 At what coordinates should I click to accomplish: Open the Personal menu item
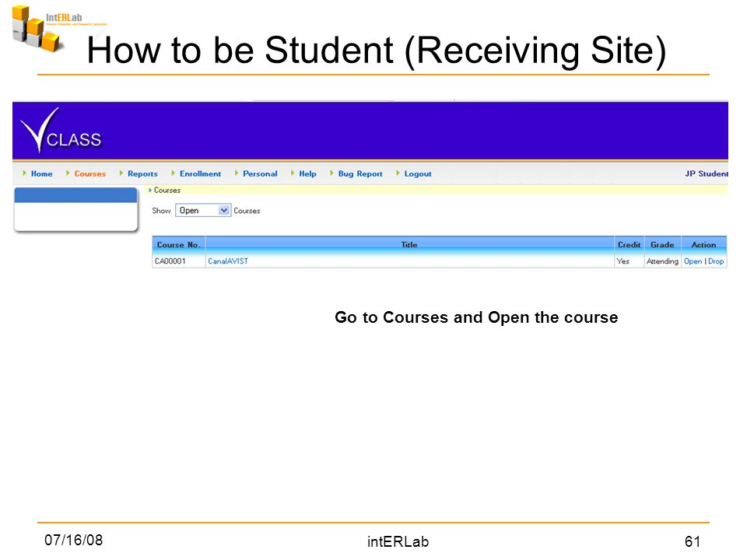[260, 173]
